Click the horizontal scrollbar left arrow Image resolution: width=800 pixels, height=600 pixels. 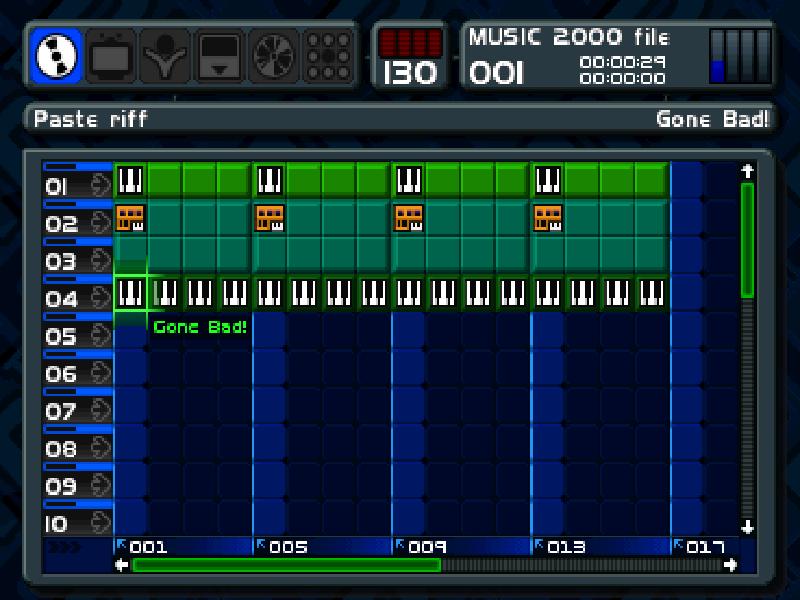tap(122, 565)
